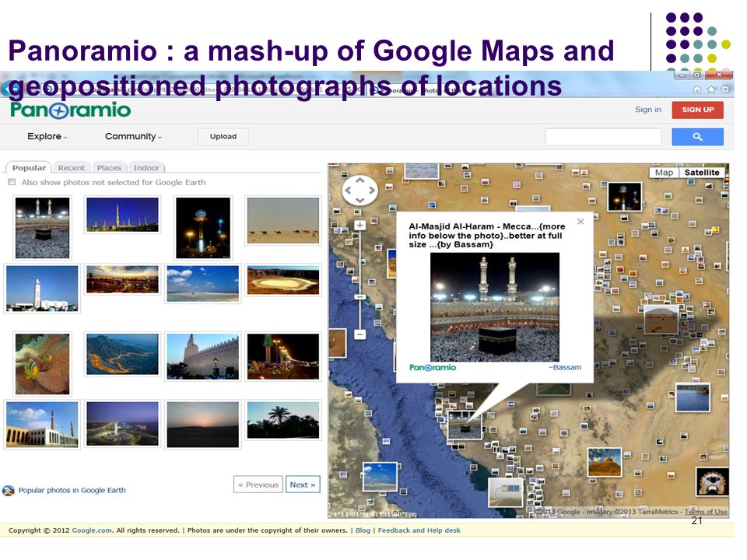Screen dimensions: 747x560
Task: Expand the Community dropdown menu
Action: (x=133, y=136)
